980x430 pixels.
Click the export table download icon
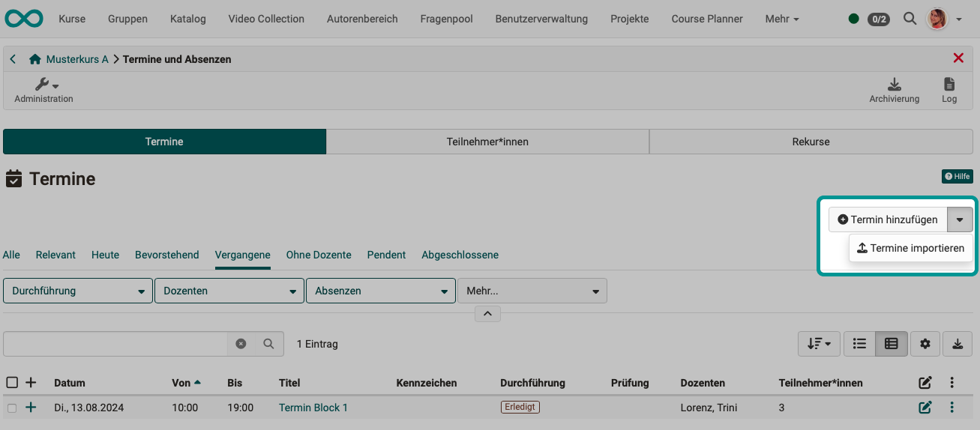(957, 344)
